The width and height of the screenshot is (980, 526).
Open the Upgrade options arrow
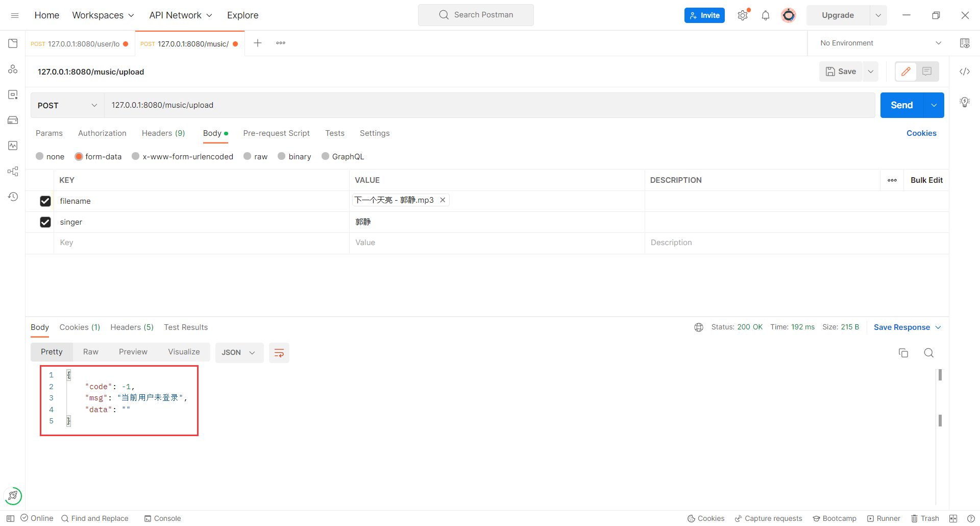pyautogui.click(x=878, y=15)
